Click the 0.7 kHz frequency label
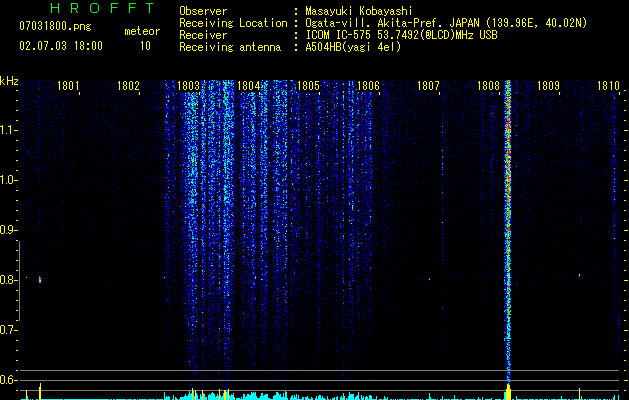The height and width of the screenshot is (400, 629). (8, 330)
